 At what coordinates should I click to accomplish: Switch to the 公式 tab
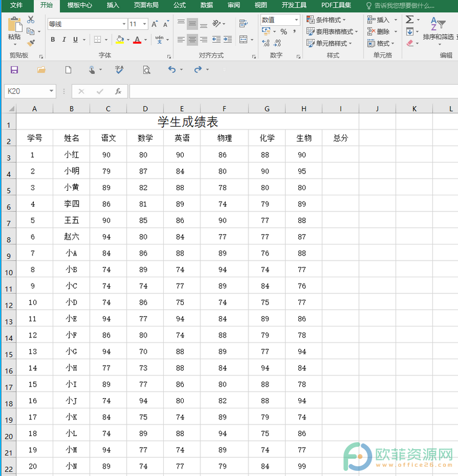pos(180,5)
